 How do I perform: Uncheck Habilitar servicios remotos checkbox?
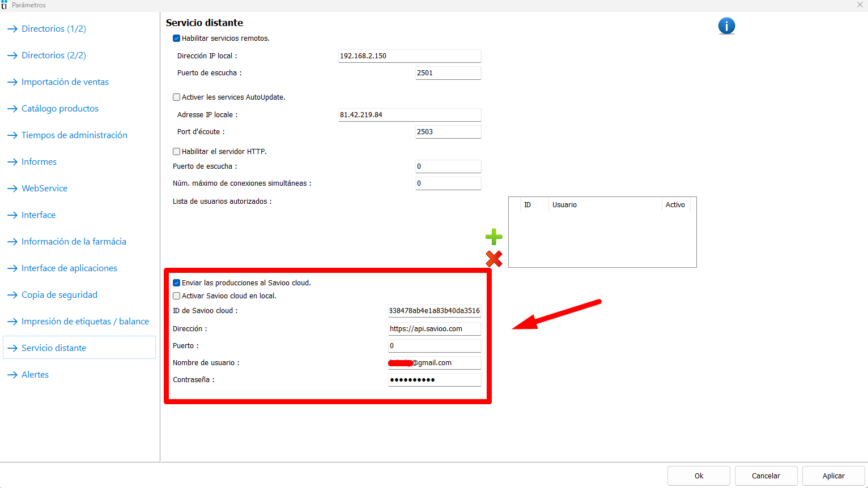click(x=177, y=38)
